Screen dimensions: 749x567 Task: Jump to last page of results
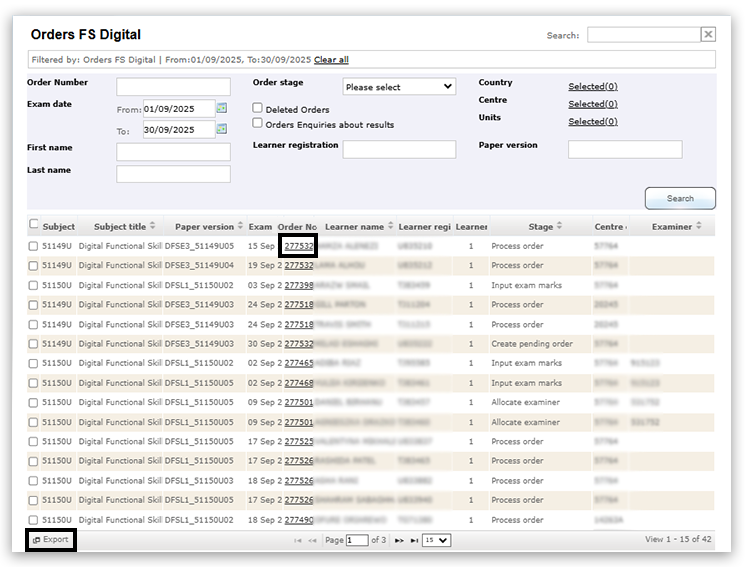click(x=414, y=540)
